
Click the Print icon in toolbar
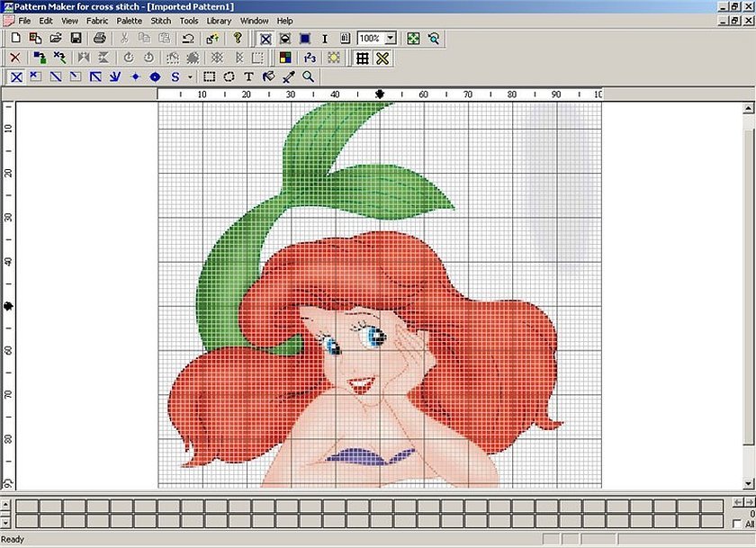[x=100, y=39]
